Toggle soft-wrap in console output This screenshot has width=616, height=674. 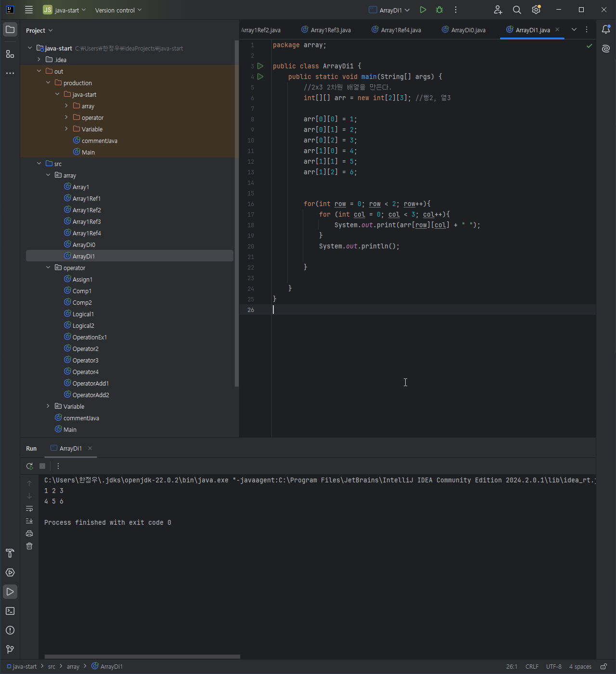[x=29, y=508]
